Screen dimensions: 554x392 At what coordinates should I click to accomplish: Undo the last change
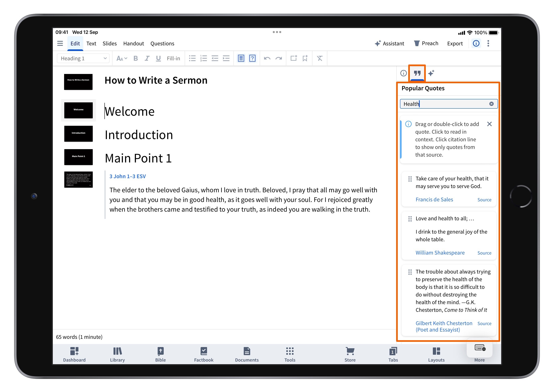click(x=267, y=58)
